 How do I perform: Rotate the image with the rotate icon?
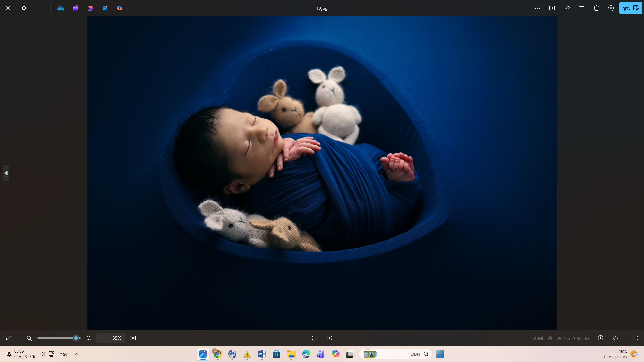coord(611,8)
